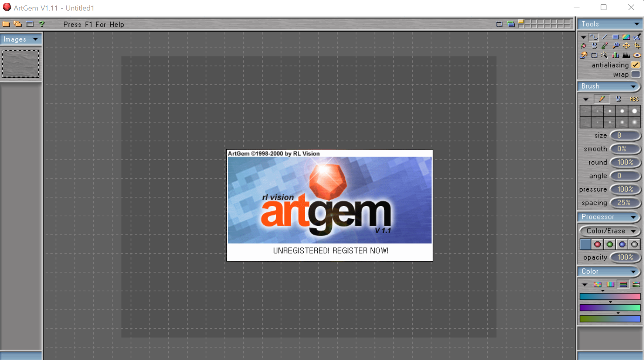644x360 pixels.
Task: Select the scissors tool in Tools panel
Action: [594, 46]
